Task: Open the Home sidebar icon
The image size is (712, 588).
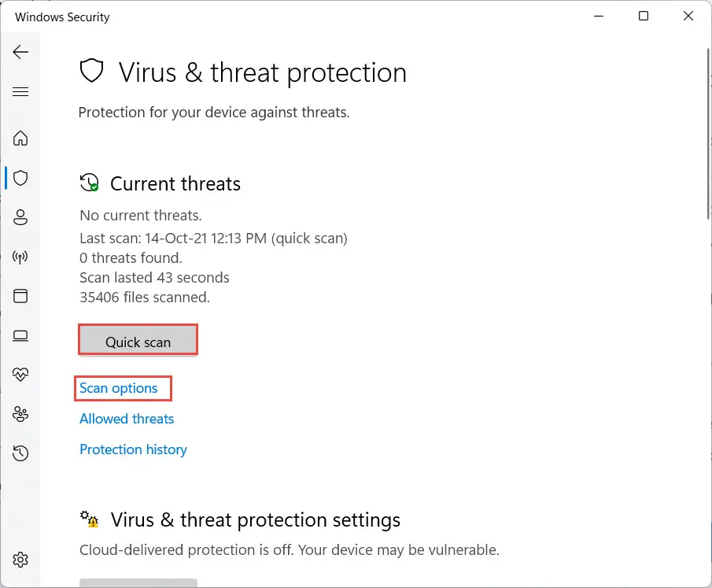Action: click(x=20, y=138)
